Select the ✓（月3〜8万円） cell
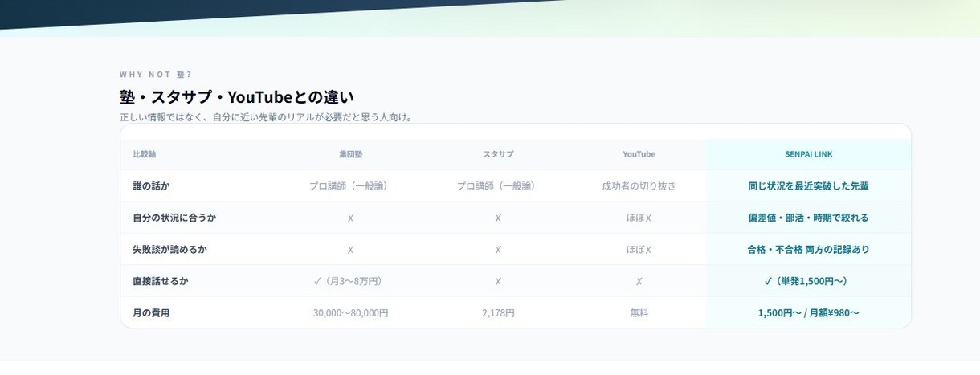 (x=348, y=281)
